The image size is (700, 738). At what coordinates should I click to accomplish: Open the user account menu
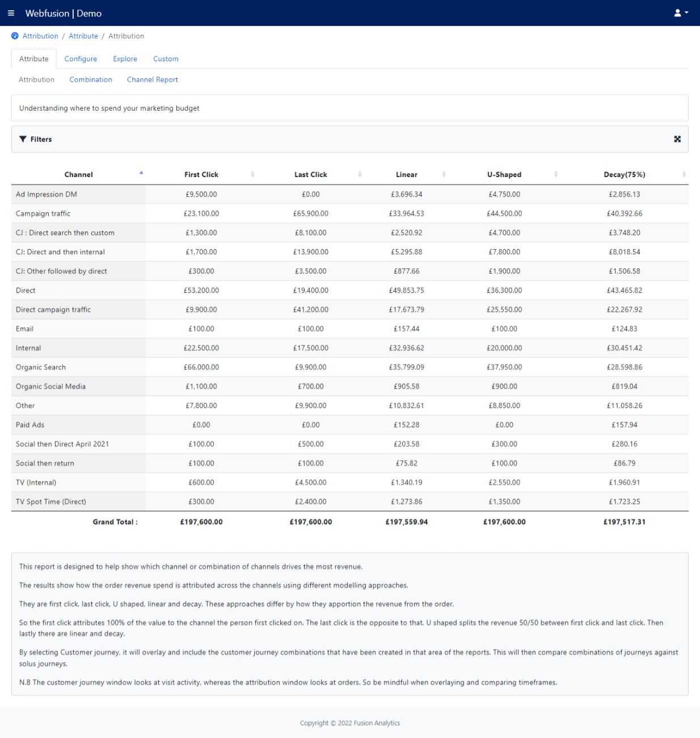681,13
